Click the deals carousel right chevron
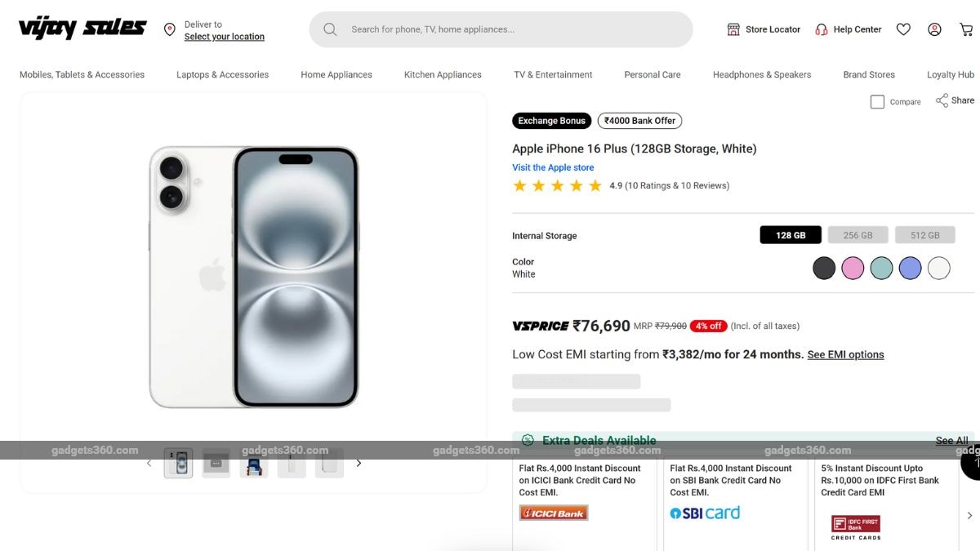Screen dimensions: 980x551 pyautogui.click(x=970, y=515)
